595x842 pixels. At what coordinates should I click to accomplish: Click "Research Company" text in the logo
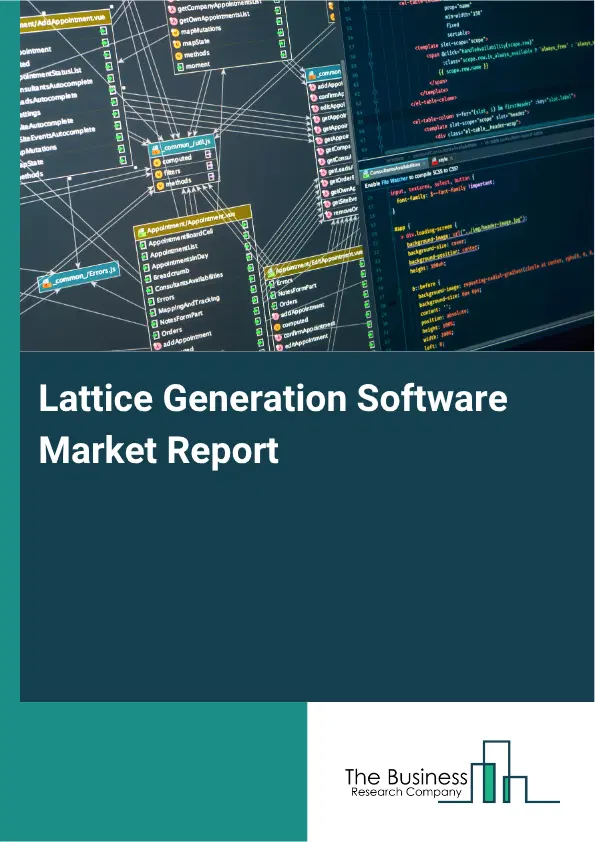click(406, 792)
